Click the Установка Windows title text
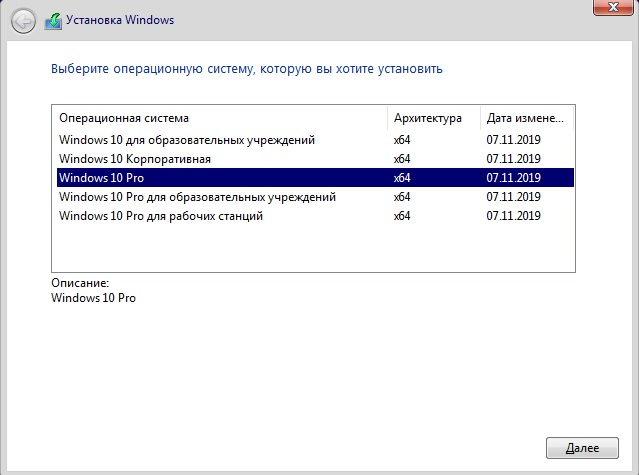Viewport: 639px width, 475px height. click(x=120, y=20)
